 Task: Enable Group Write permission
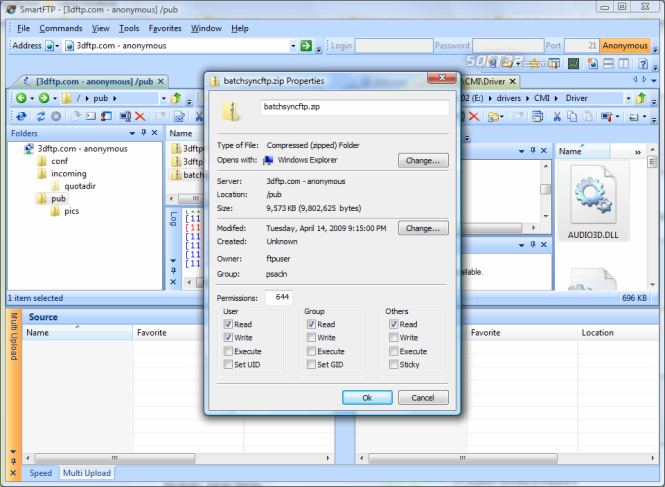pyautogui.click(x=311, y=337)
